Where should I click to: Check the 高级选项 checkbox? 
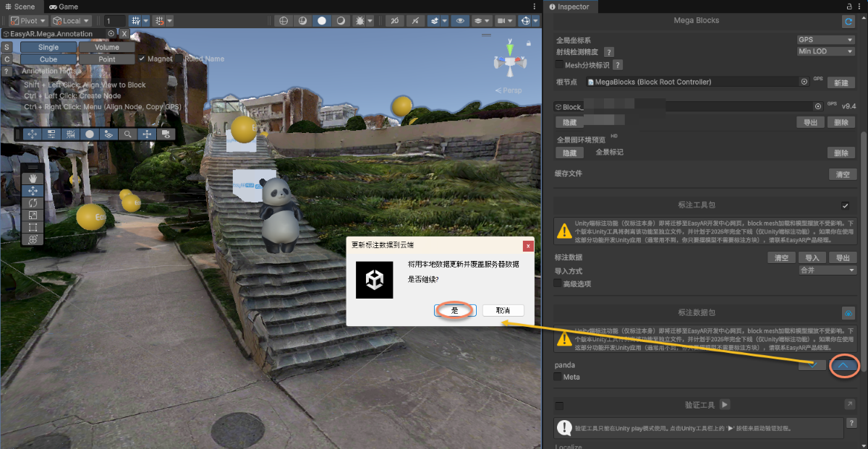(558, 283)
